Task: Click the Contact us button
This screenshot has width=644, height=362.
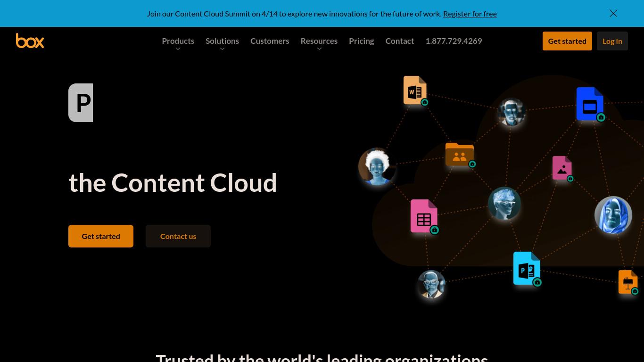Action: [178, 236]
